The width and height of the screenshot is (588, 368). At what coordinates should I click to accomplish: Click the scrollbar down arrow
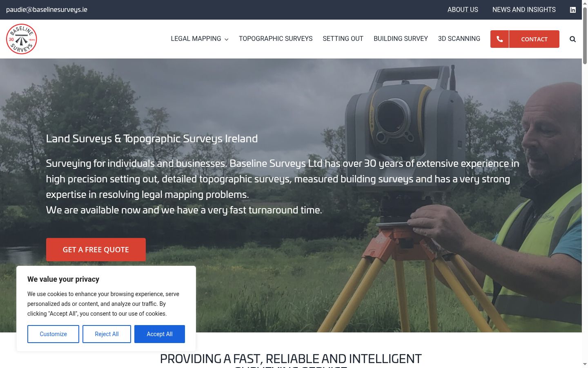click(585, 364)
